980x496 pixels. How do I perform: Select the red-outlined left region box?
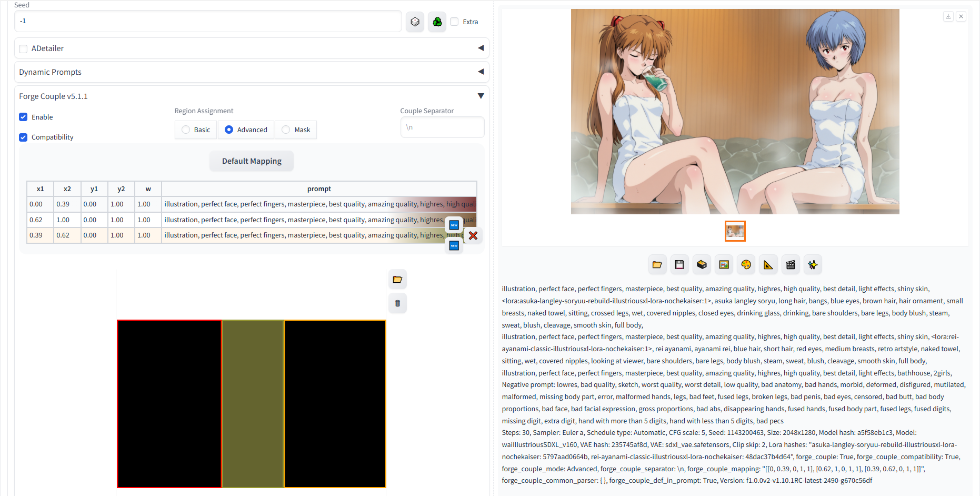(169, 404)
